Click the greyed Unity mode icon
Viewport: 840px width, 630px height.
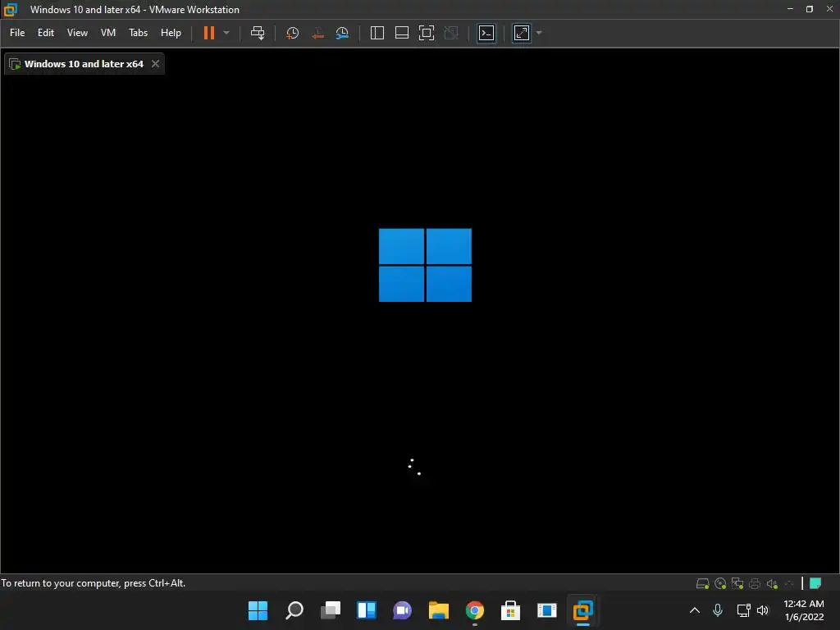(x=452, y=33)
